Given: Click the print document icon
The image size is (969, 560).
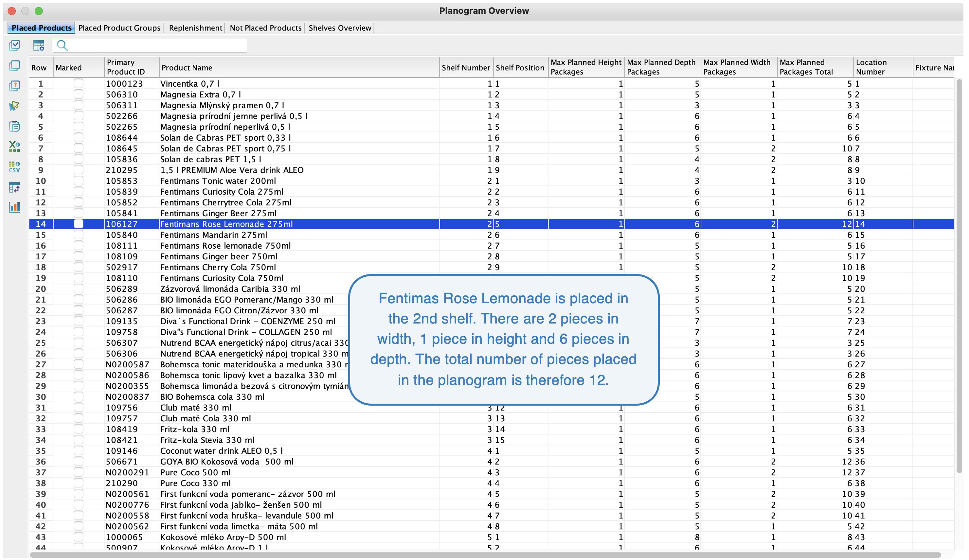Looking at the screenshot, I should click(x=15, y=126).
